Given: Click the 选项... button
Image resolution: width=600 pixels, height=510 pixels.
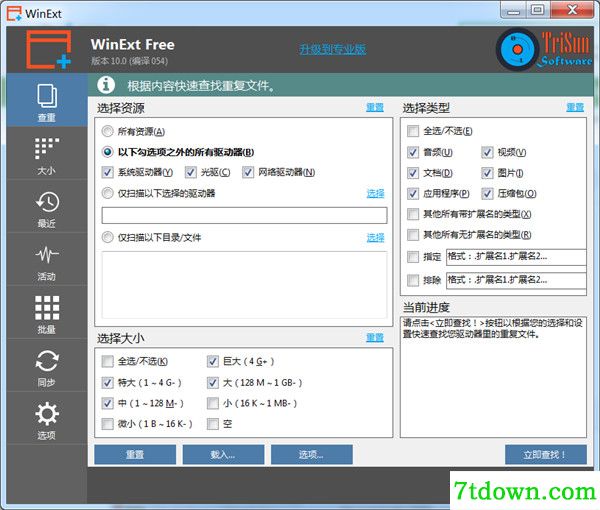Looking at the screenshot, I should [x=312, y=455].
